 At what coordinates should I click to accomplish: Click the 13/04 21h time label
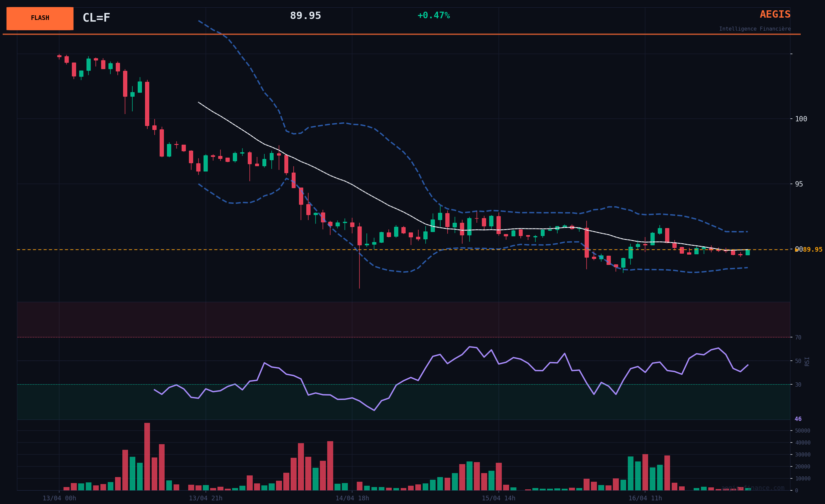206,498
